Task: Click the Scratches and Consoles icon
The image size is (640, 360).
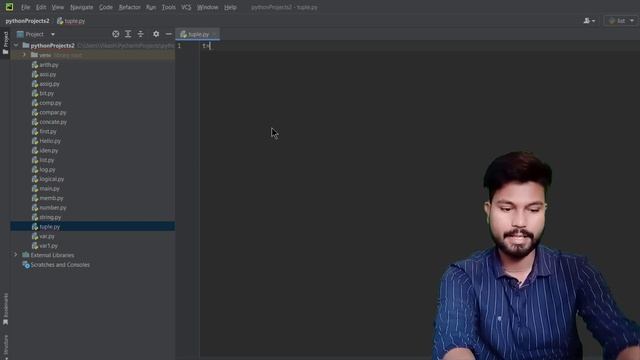Action: [26, 264]
